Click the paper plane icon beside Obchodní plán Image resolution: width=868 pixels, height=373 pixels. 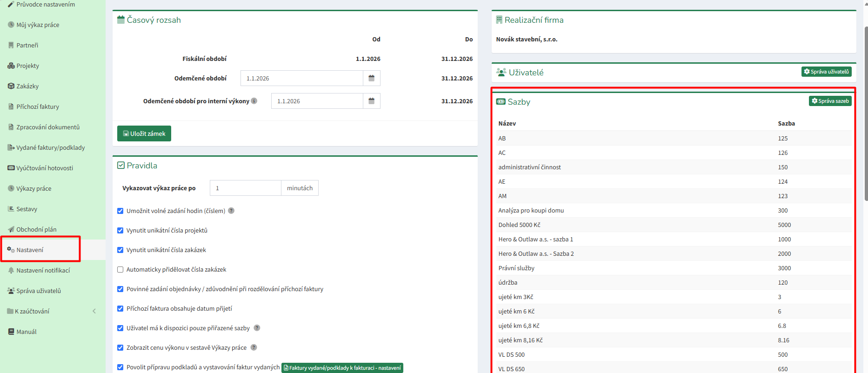click(x=11, y=229)
